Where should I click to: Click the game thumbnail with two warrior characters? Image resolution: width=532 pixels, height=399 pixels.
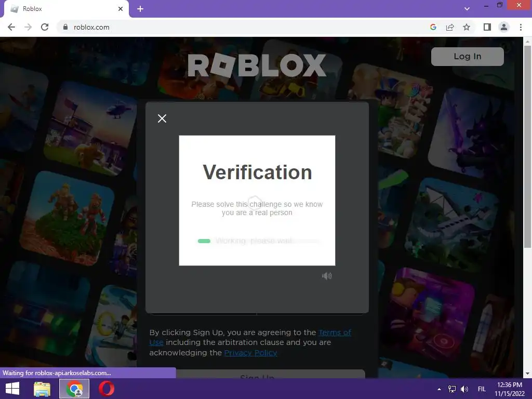pyautogui.click(x=67, y=218)
